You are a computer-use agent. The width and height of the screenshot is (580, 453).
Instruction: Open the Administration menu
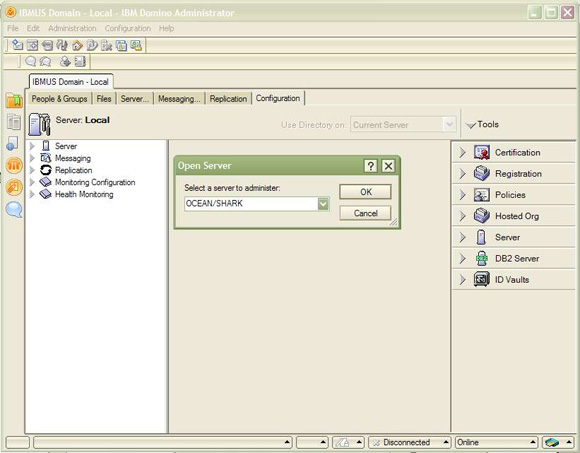72,28
